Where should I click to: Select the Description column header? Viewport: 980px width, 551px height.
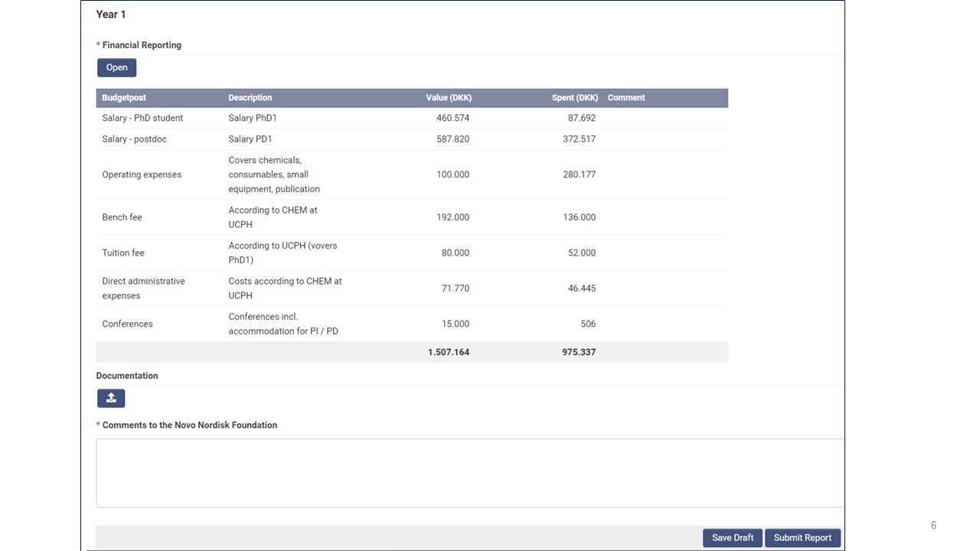click(250, 98)
